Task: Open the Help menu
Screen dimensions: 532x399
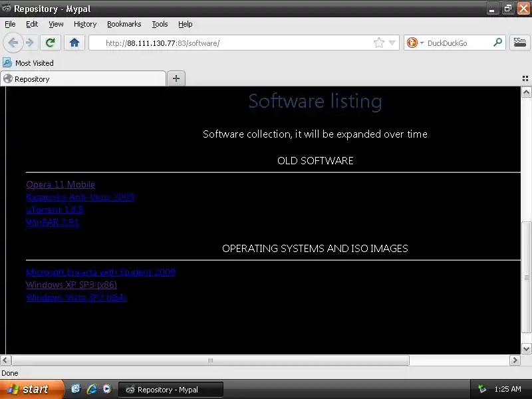Action: (x=186, y=24)
